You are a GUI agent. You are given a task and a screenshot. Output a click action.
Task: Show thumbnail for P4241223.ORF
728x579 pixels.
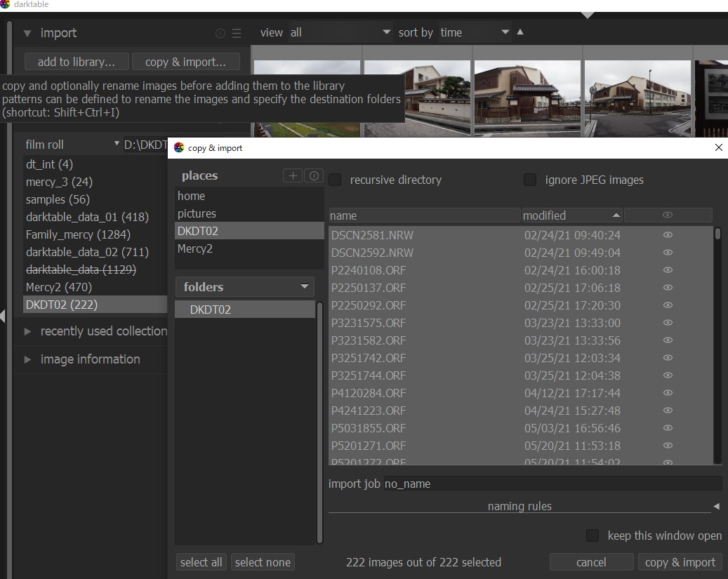tap(668, 411)
